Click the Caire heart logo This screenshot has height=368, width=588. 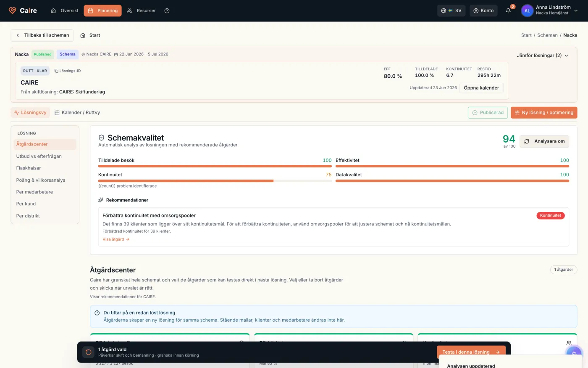(x=13, y=11)
